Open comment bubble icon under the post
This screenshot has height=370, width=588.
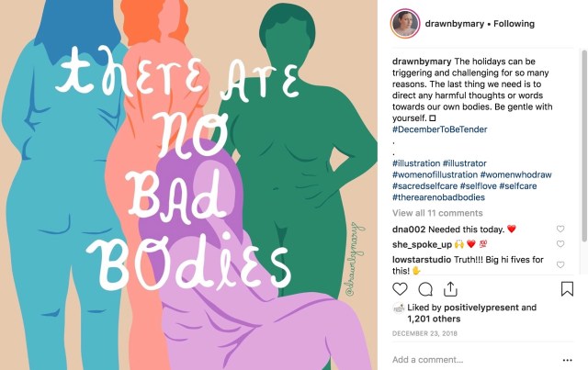pos(425,289)
